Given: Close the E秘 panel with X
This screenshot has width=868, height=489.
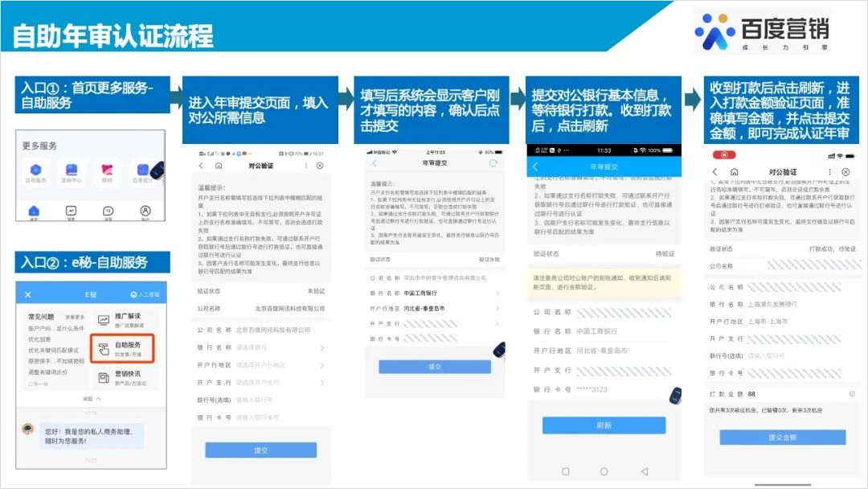Looking at the screenshot, I should pos(28,295).
